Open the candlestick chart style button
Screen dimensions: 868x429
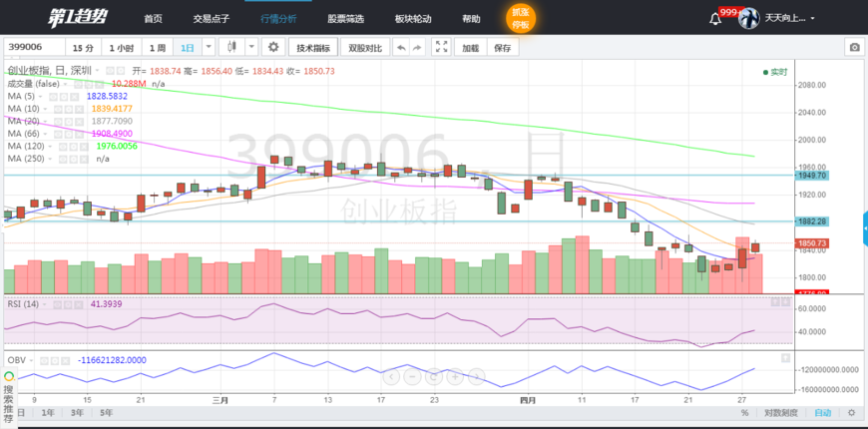231,47
